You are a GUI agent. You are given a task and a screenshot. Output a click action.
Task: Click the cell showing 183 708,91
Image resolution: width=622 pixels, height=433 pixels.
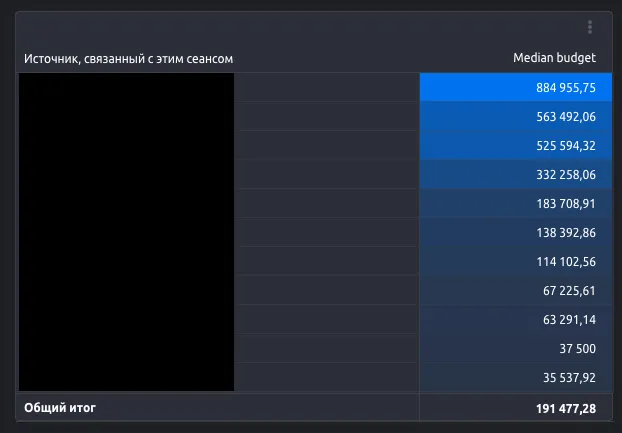[x=566, y=203]
